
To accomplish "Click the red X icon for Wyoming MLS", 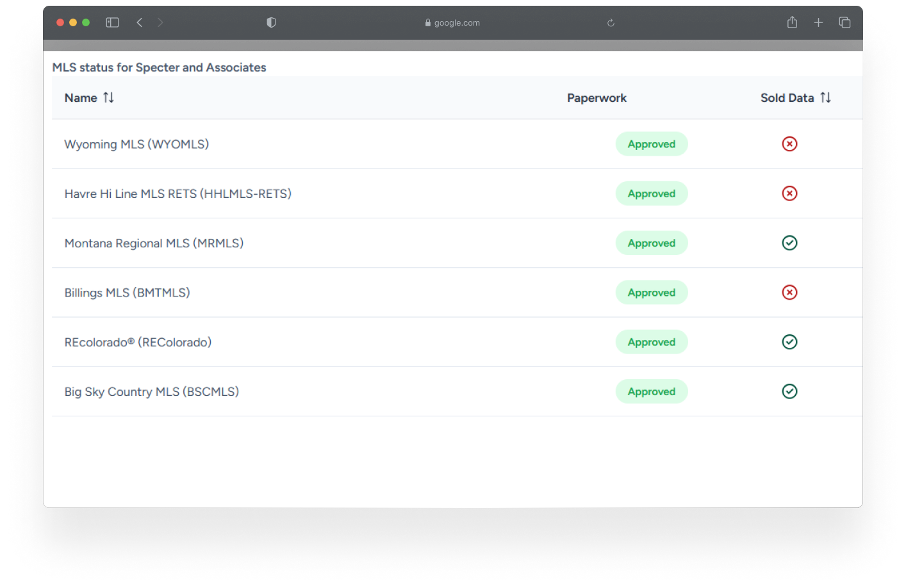I will [x=789, y=144].
